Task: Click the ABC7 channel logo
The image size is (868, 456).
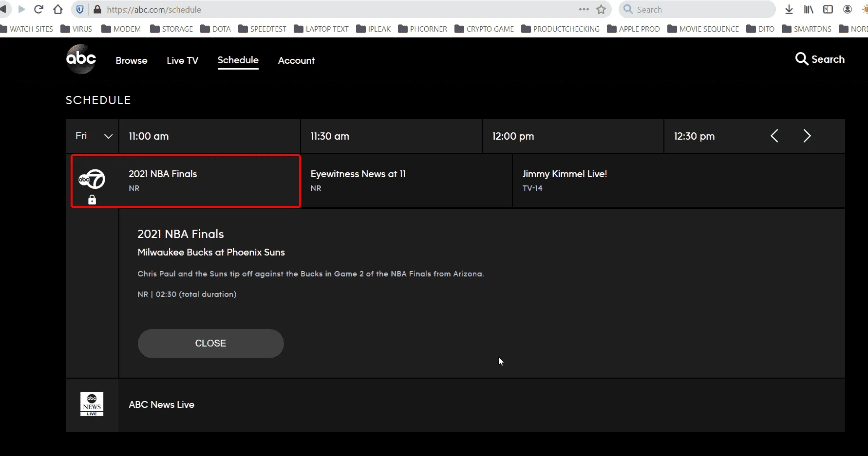Action: click(x=92, y=180)
